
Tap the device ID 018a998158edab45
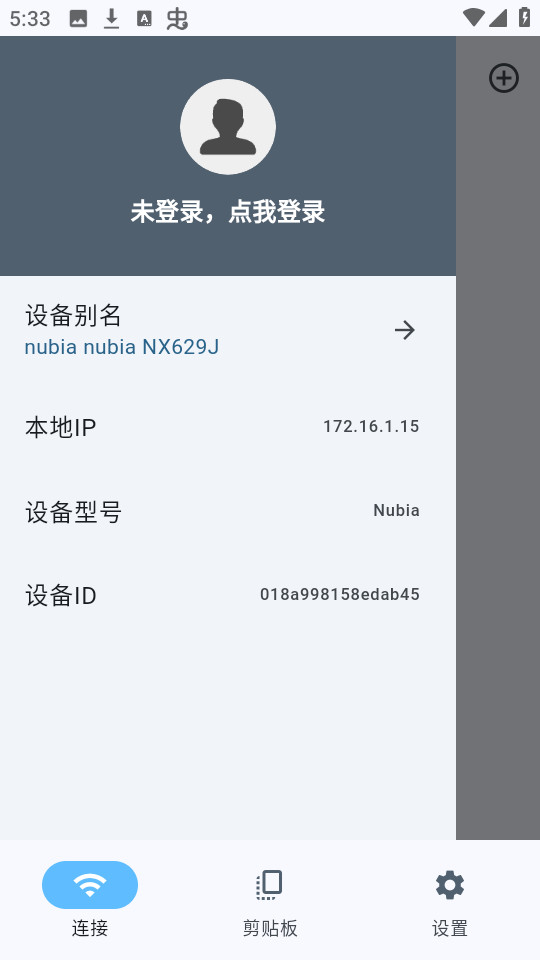pos(340,594)
